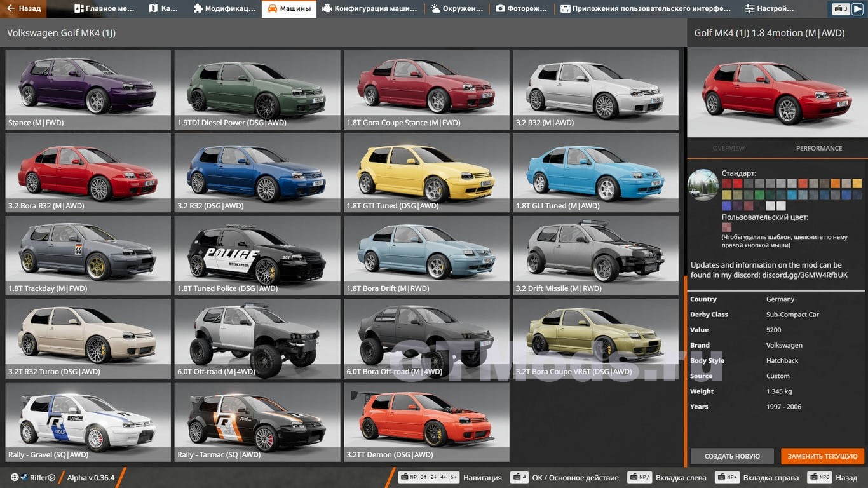This screenshot has width=868, height=488.
Task: Choose the blue 3.2 R32 (DSG|AWD) car
Action: click(257, 173)
